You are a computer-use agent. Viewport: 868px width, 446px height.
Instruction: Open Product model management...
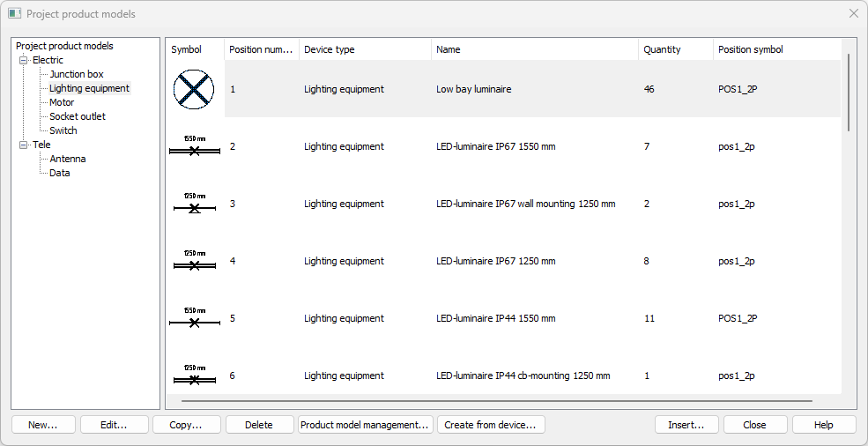(x=365, y=425)
